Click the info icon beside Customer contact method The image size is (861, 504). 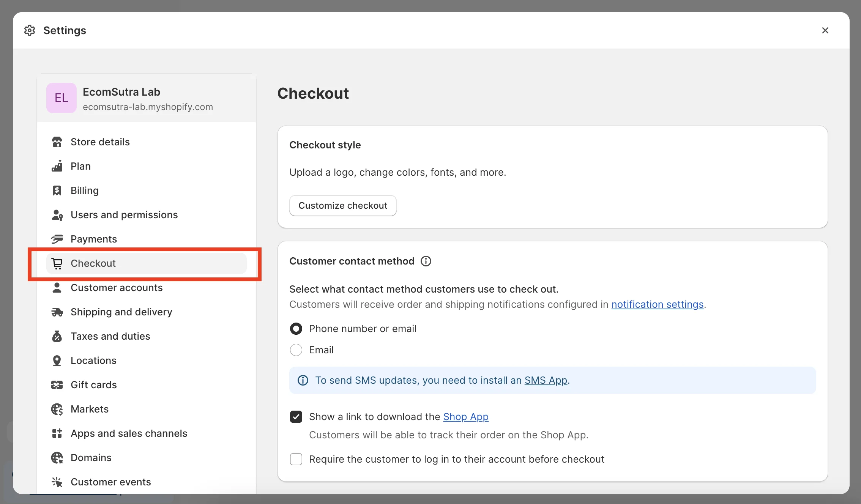[426, 261]
